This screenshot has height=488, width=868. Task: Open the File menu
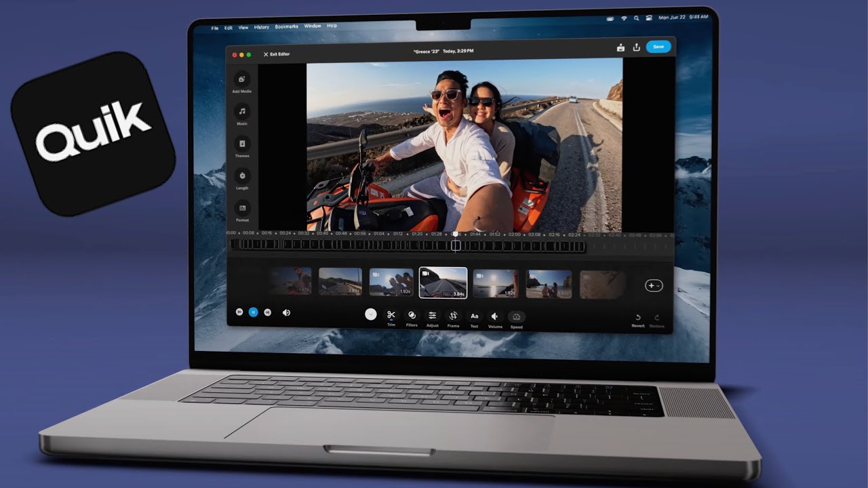[215, 28]
